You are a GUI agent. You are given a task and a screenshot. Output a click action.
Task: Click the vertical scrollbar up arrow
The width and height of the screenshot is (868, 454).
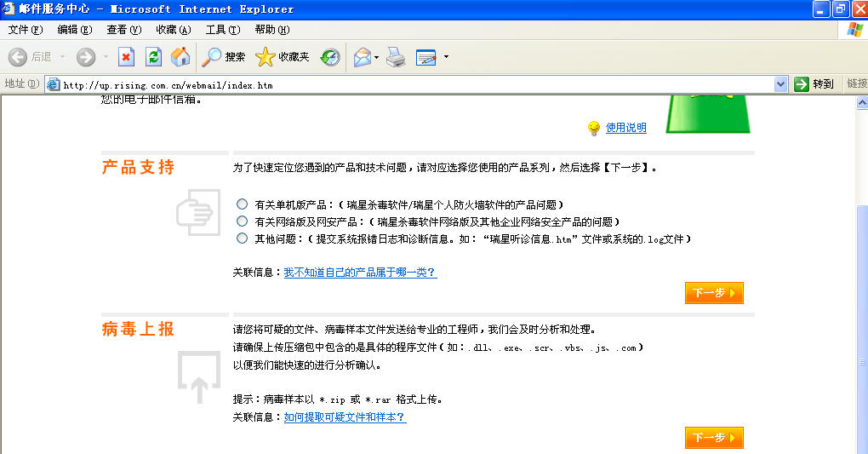(x=862, y=102)
